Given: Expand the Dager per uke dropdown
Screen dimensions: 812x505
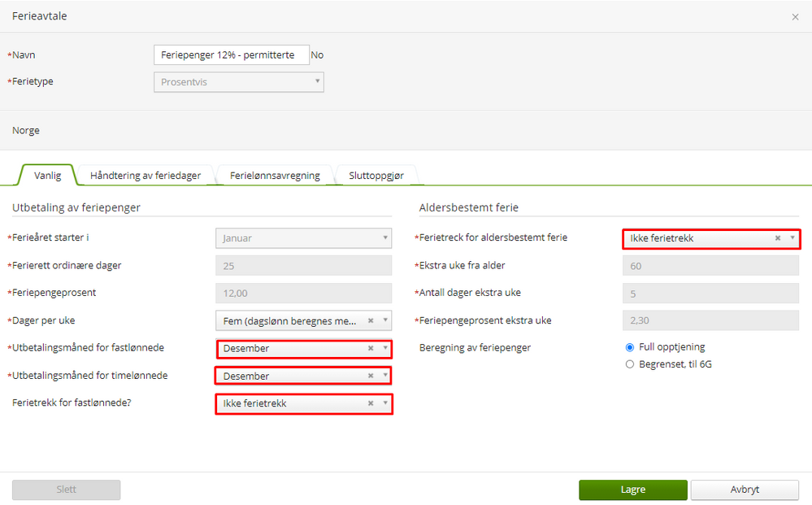Looking at the screenshot, I should 385,320.
